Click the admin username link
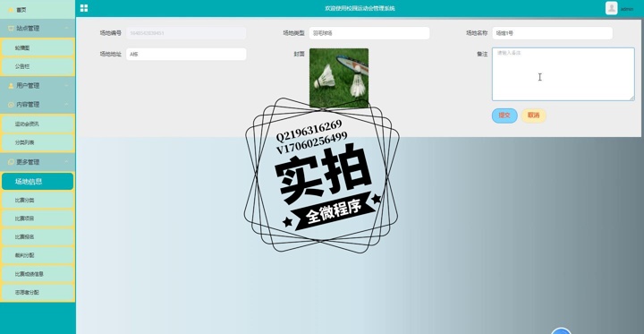 coord(627,9)
